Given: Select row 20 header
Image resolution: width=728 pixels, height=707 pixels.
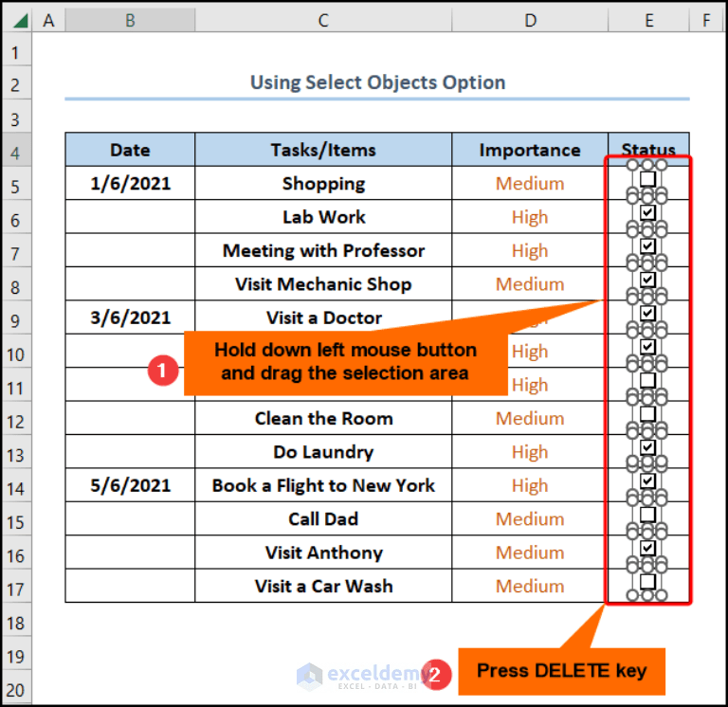Looking at the screenshot, I should point(16,686).
